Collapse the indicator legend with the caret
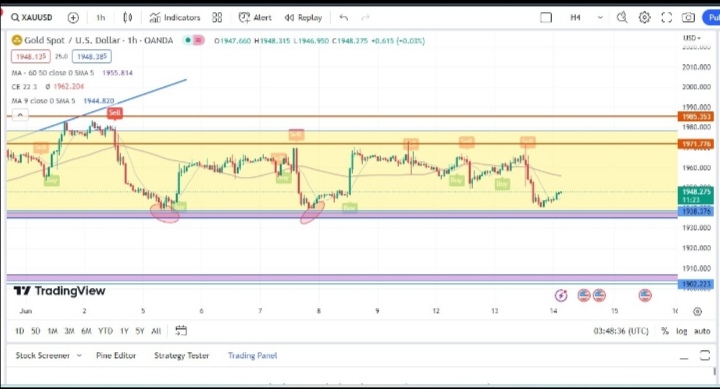Image resolution: width=720 pixels, height=389 pixels. [x=20, y=115]
